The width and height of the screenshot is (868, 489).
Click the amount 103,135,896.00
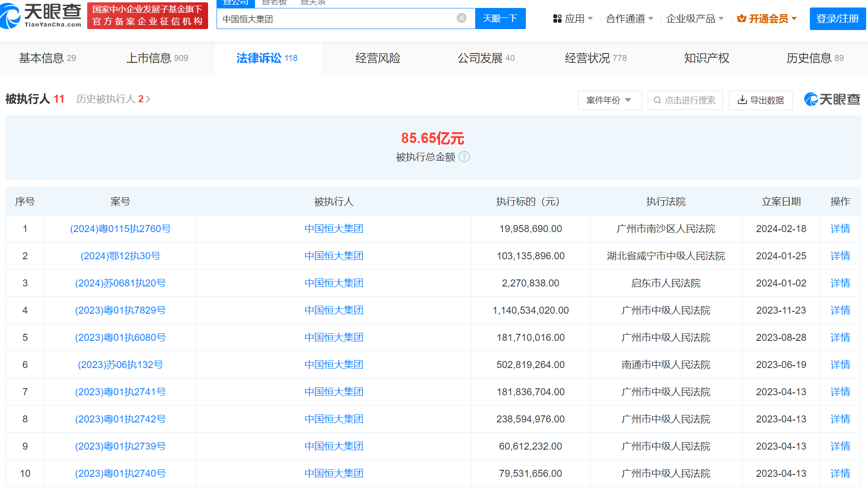coord(531,256)
